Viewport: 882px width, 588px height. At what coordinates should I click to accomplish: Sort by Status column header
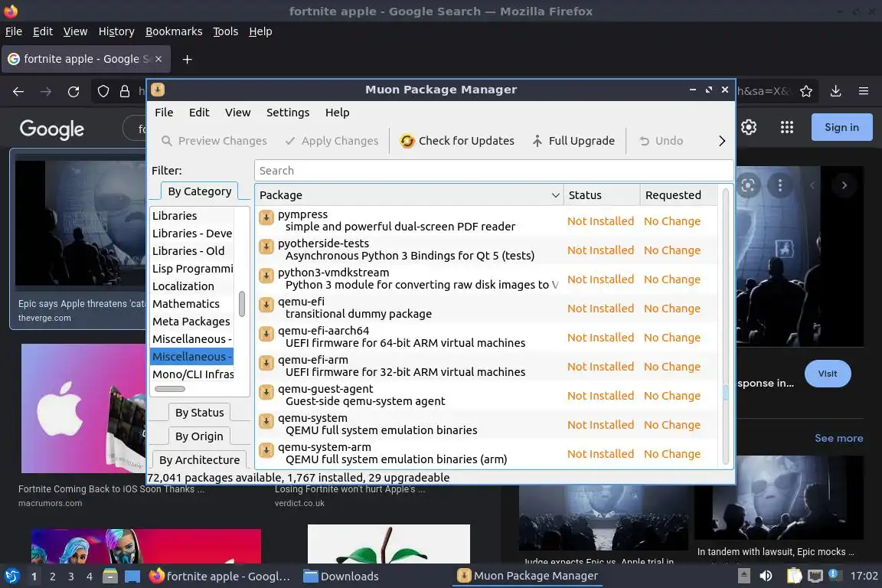pyautogui.click(x=602, y=195)
